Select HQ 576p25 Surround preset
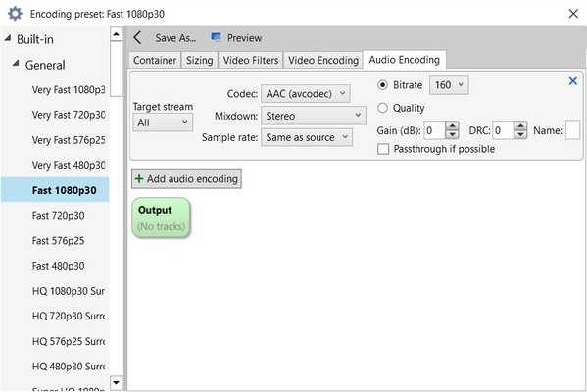The height and width of the screenshot is (392, 587). click(69, 341)
